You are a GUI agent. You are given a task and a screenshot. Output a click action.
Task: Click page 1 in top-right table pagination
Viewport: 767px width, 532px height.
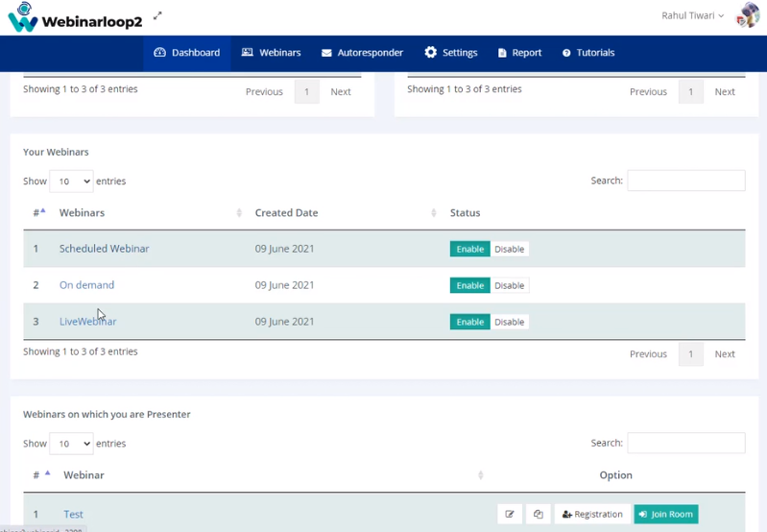tap(691, 91)
